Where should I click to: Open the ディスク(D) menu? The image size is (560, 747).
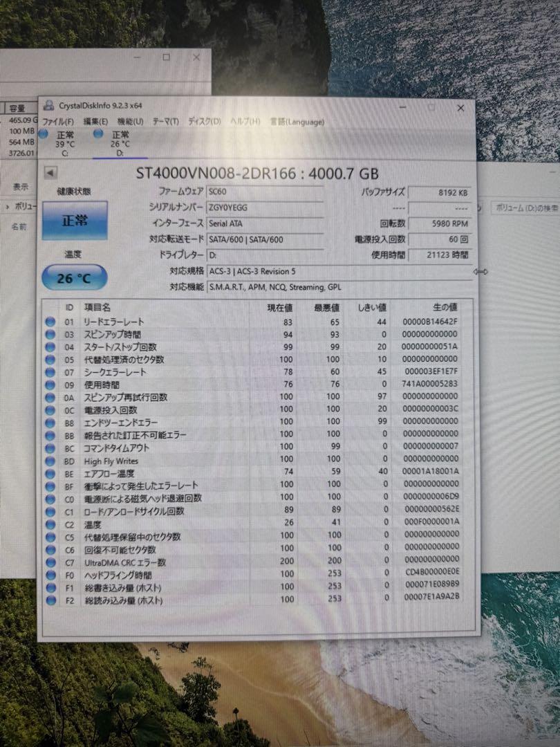[204, 122]
